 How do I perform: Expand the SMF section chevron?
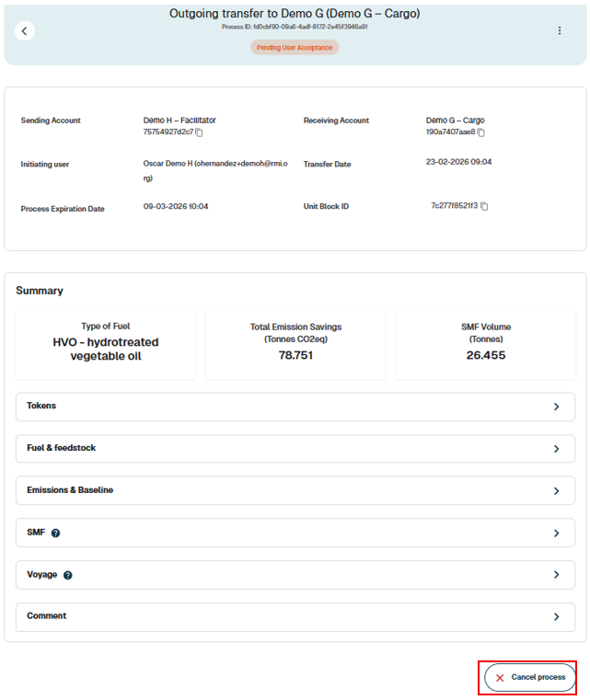556,534
